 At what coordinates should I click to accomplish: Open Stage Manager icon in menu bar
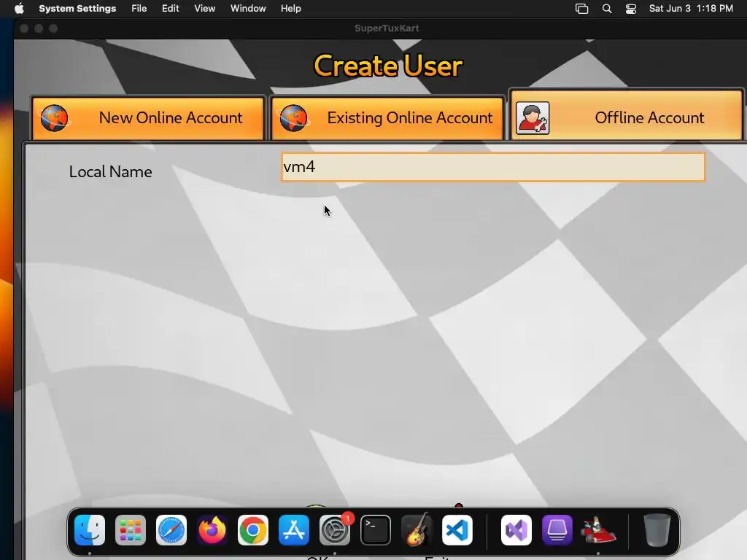coord(581,9)
